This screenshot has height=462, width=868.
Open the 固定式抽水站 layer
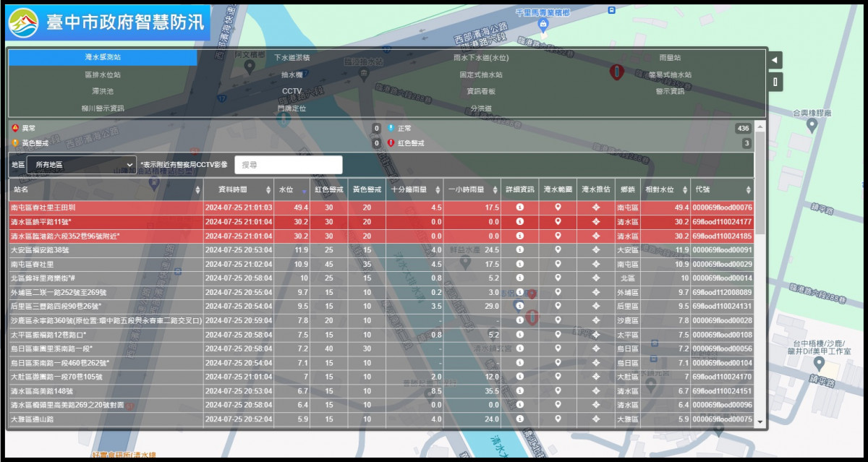click(481, 74)
